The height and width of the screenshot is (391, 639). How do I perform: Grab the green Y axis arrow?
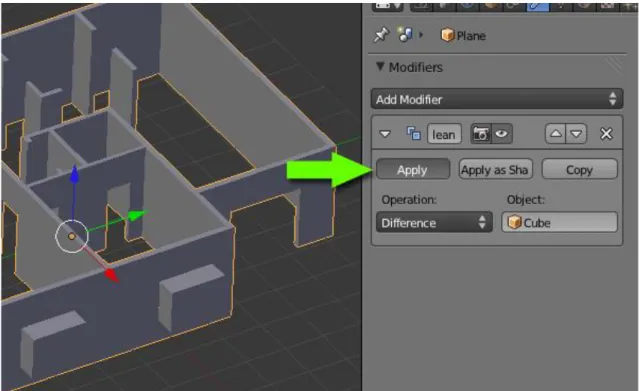(137, 215)
